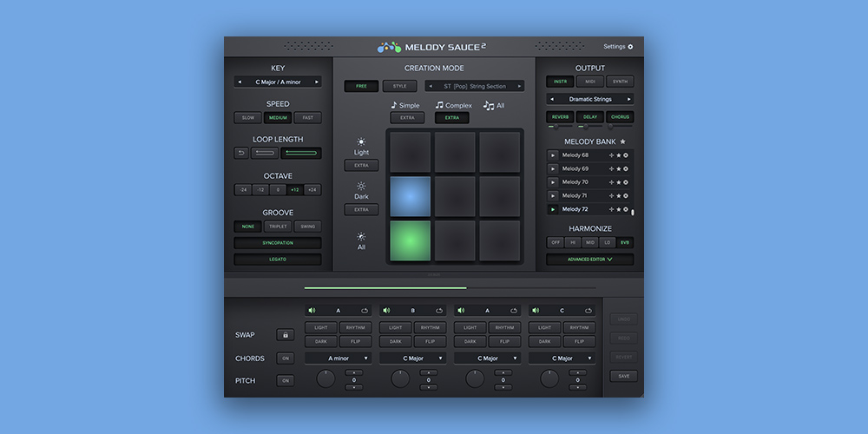Screen dimensions: 868x434
Task: Enable the REVERB effect
Action: point(559,117)
